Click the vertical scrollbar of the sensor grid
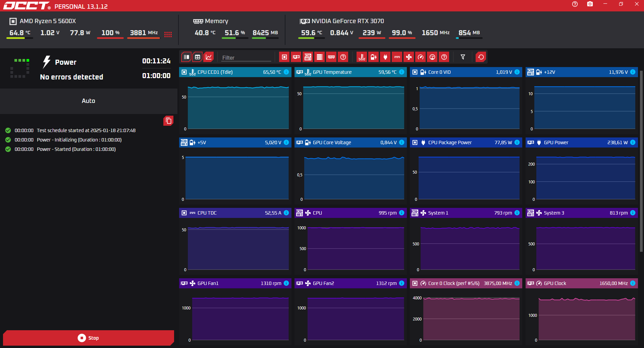Image resolution: width=644 pixels, height=348 pixels. (641, 161)
